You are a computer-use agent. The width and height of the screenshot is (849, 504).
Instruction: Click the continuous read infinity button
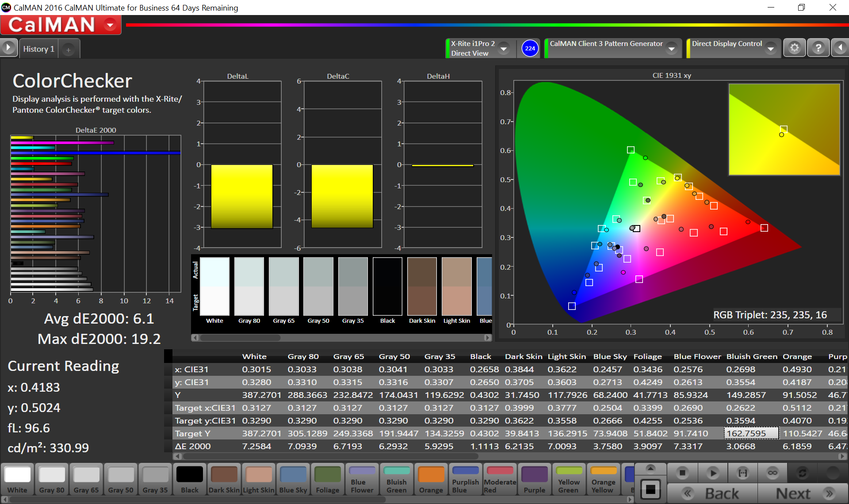[773, 473]
